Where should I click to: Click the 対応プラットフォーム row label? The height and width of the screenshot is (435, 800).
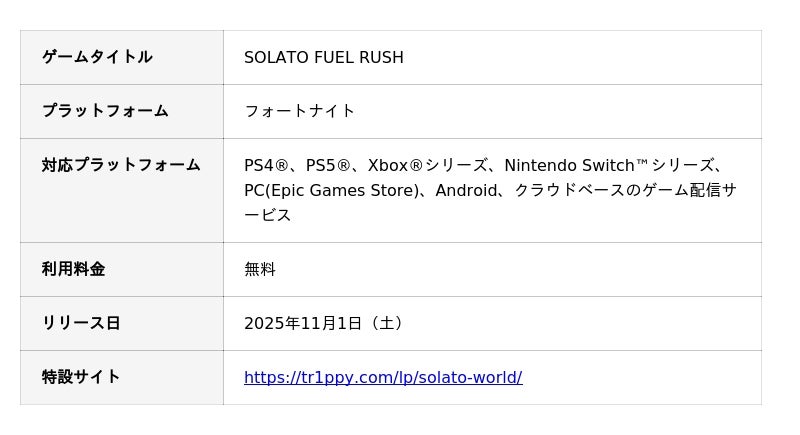121,165
